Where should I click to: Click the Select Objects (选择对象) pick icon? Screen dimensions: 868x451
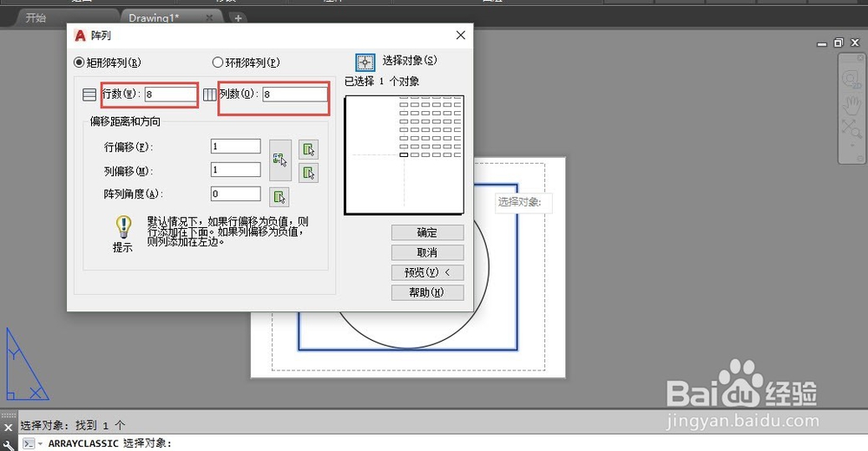(365, 62)
